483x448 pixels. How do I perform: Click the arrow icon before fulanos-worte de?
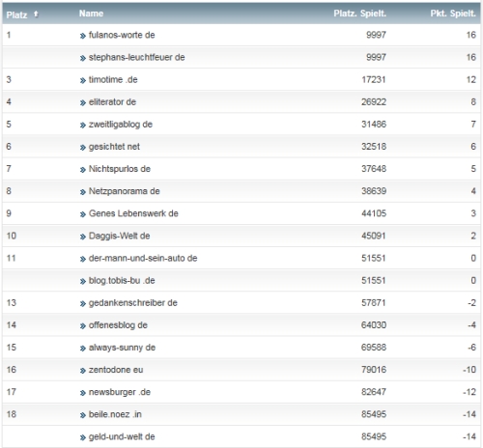coord(83,36)
